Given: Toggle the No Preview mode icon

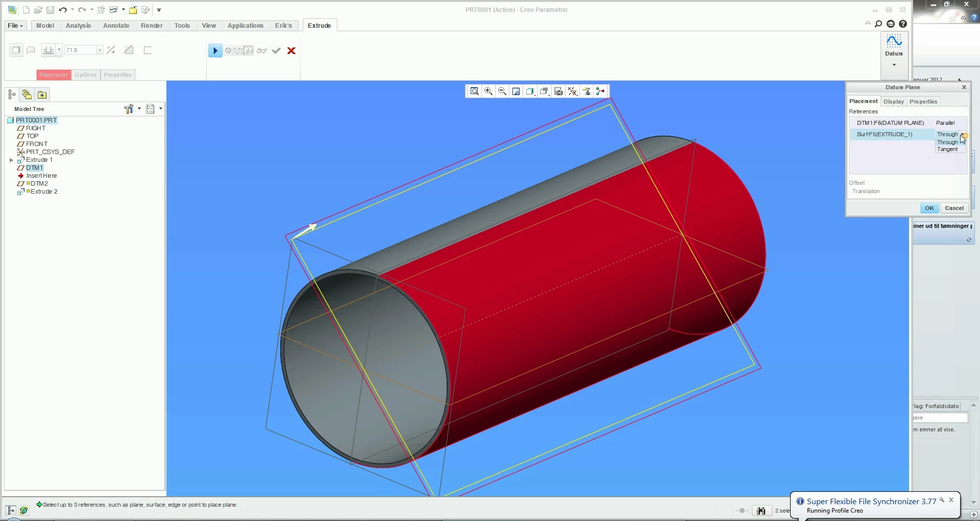Looking at the screenshot, I should pyautogui.click(x=229, y=51).
